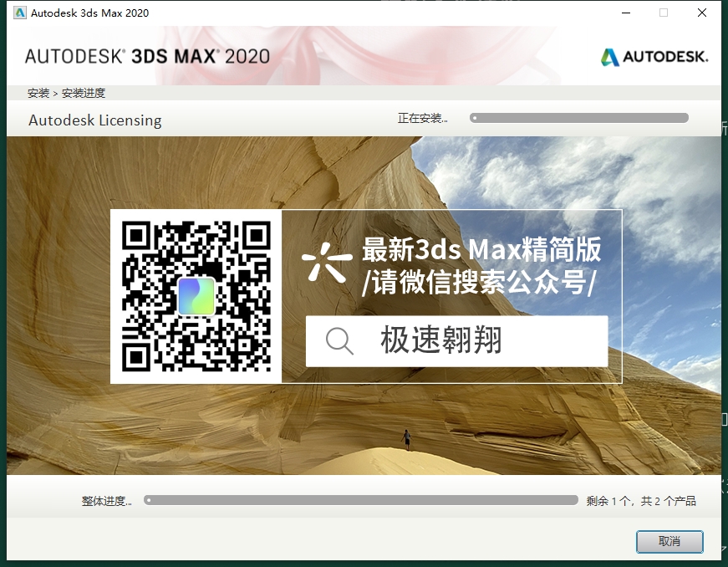
Task: Click the 取消 cancel button
Action: pos(669,541)
